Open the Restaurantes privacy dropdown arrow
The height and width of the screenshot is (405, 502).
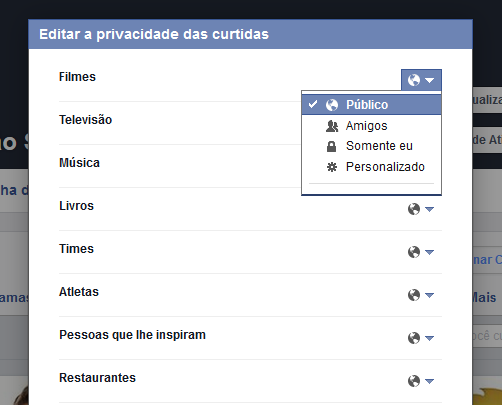(x=429, y=381)
